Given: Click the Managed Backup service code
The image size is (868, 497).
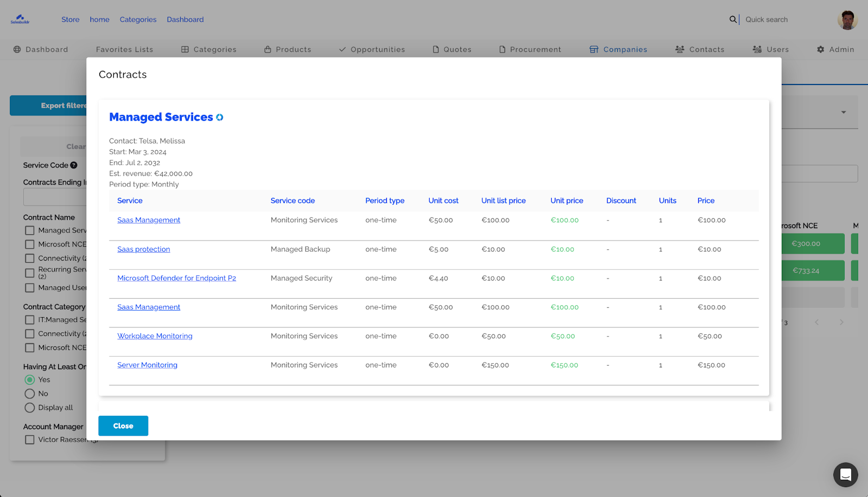Looking at the screenshot, I should click(301, 249).
